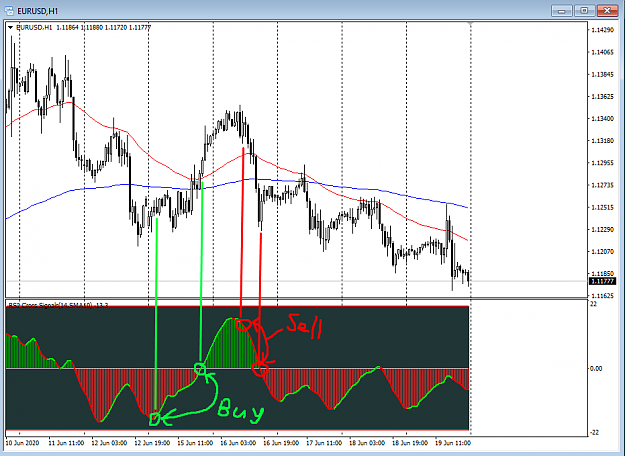Click price scale value 1.12290
625x456 pixels.
click(603, 230)
